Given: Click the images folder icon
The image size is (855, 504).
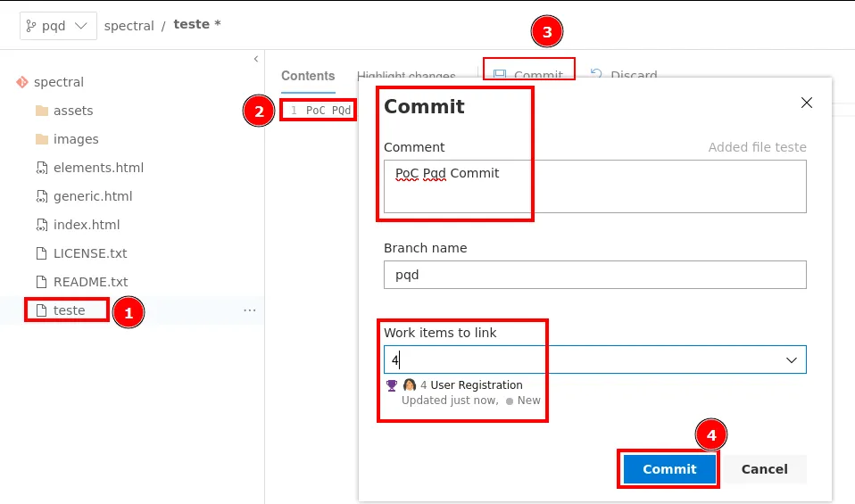Looking at the screenshot, I should 41,139.
